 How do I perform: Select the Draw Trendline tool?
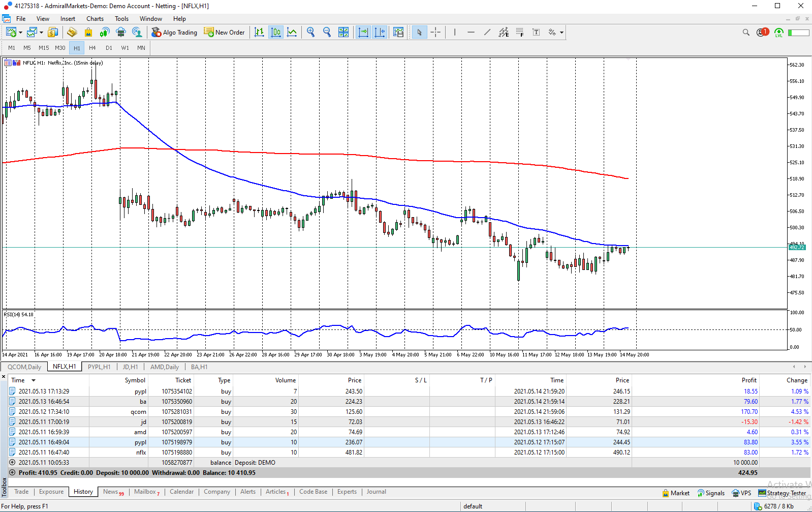[487, 32]
